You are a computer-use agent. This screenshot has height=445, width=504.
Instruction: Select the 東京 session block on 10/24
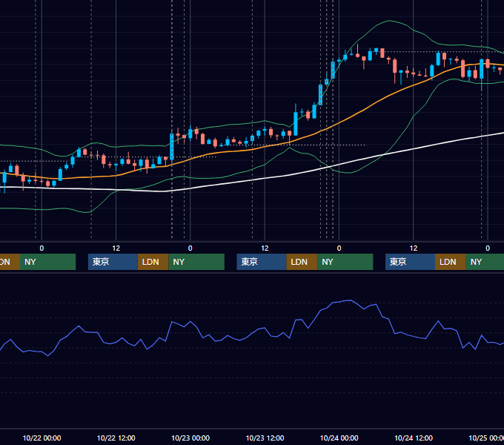(410, 262)
